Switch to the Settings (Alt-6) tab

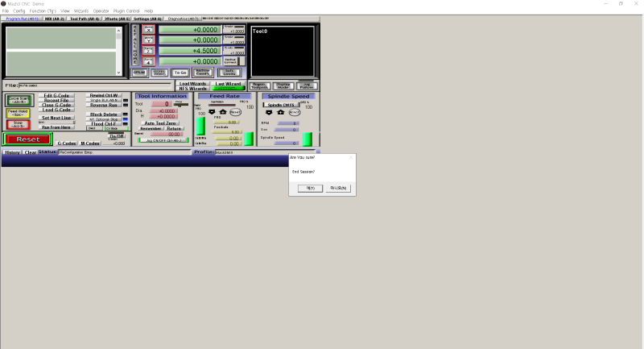pos(147,19)
